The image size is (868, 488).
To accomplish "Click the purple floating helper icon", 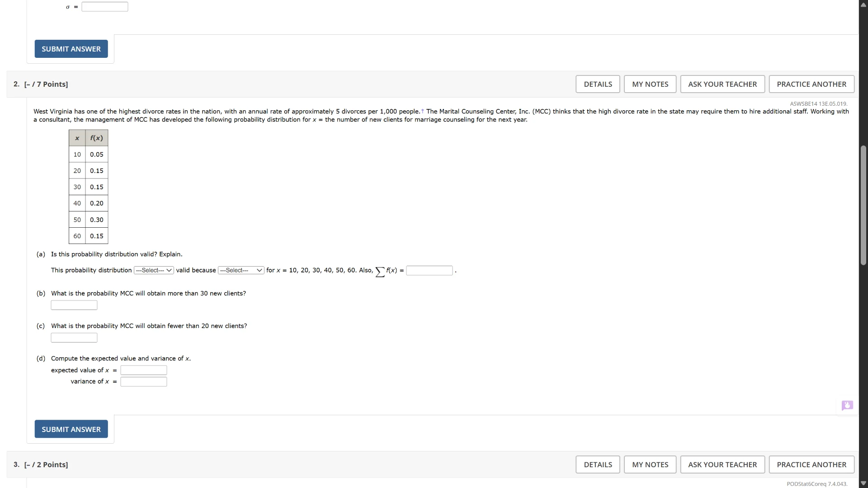I will pyautogui.click(x=847, y=405).
